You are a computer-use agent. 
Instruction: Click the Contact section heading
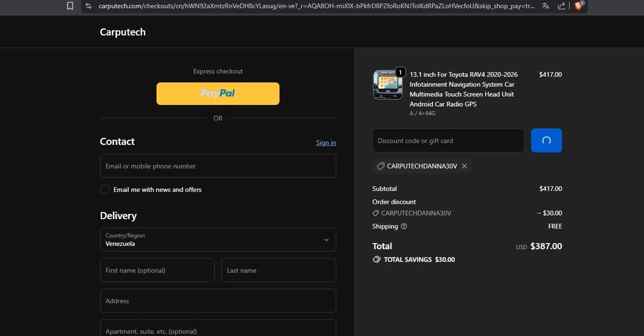click(117, 141)
